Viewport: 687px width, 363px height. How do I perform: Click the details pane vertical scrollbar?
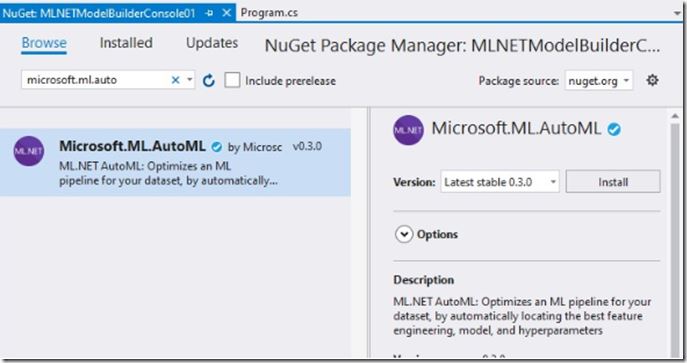coord(675,234)
